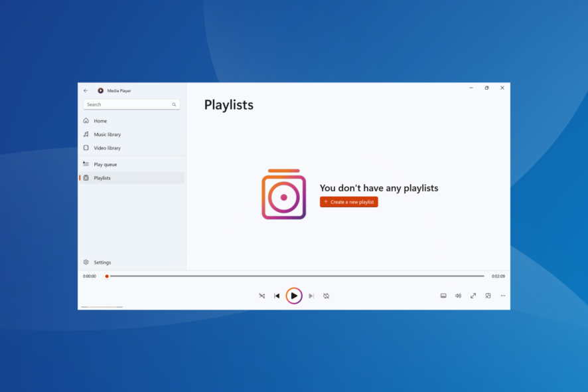The width and height of the screenshot is (588, 392).
Task: Toggle shuffle playback
Action: tap(261, 296)
